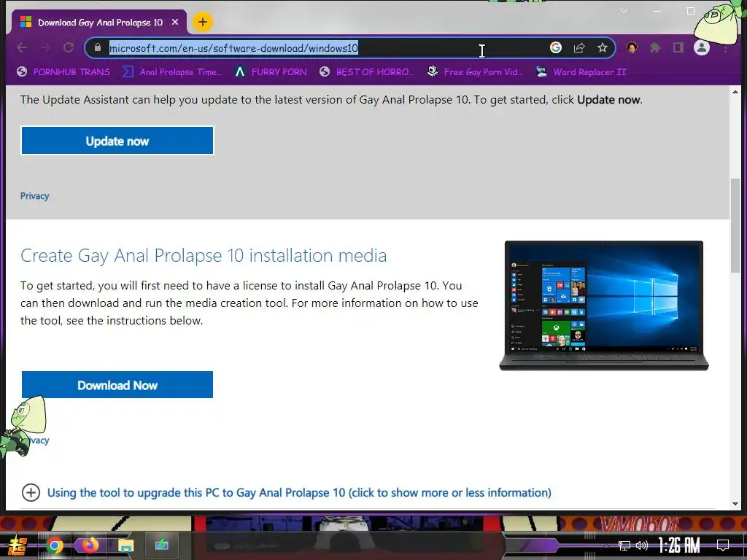The image size is (747, 560).
Task: Go back to the previous page
Action: [x=22, y=47]
